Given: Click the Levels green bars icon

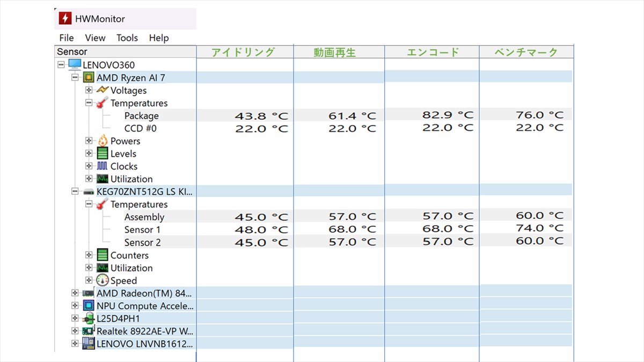Looking at the screenshot, I should (x=103, y=153).
